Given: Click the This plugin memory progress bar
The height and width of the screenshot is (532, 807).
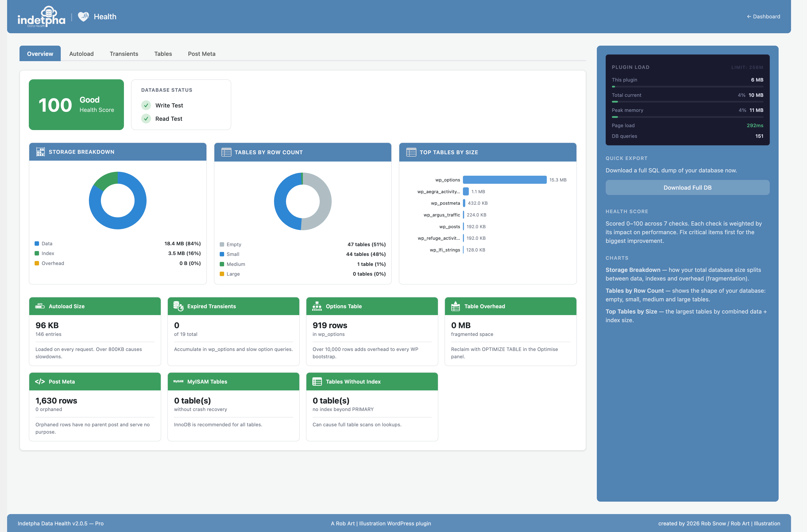Looking at the screenshot, I should pos(687,87).
